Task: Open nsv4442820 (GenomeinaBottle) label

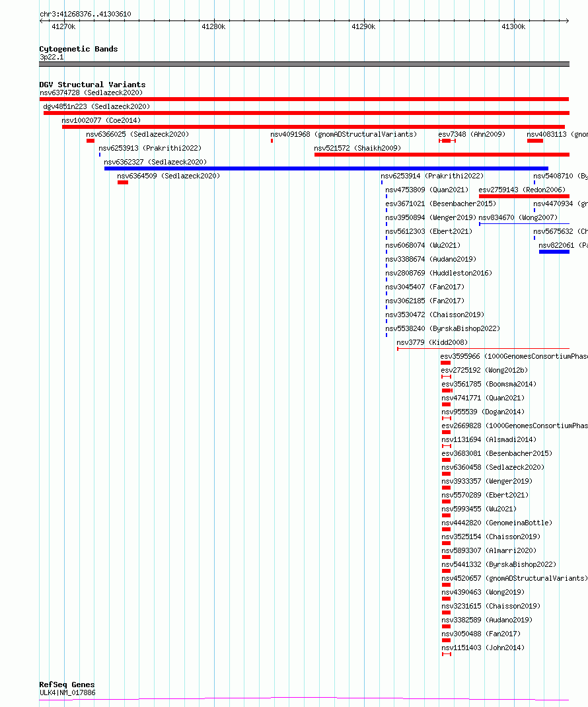Action: point(497,523)
